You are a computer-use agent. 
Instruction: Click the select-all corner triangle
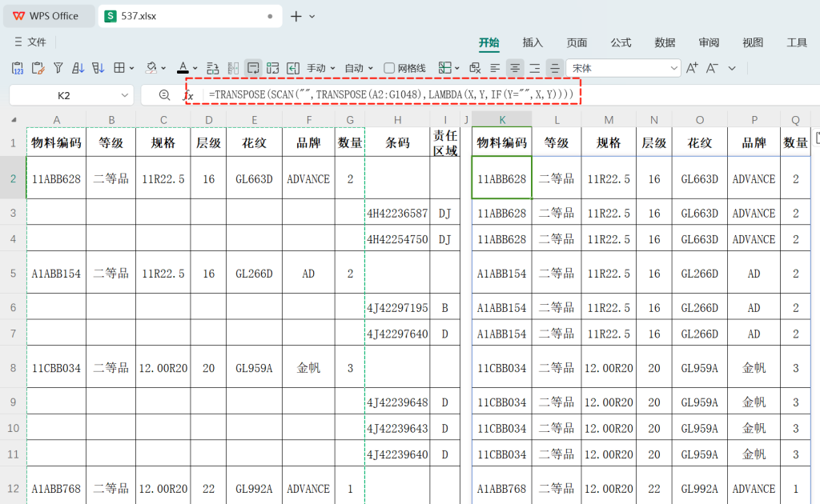[x=14, y=120]
